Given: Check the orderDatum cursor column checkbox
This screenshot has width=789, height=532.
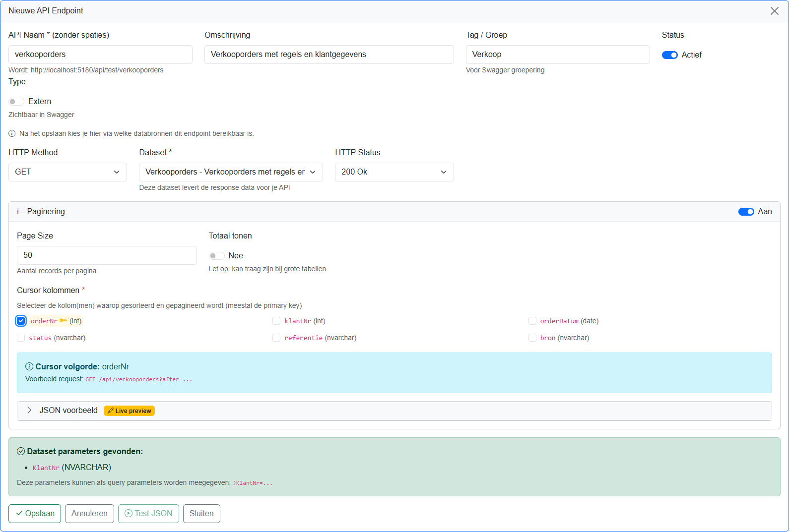Looking at the screenshot, I should pos(532,321).
